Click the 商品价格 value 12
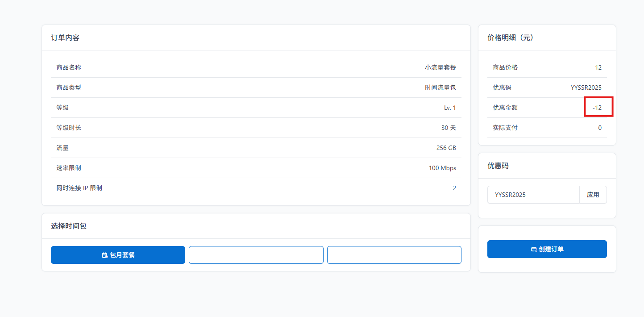This screenshot has height=317, width=644. tap(598, 67)
